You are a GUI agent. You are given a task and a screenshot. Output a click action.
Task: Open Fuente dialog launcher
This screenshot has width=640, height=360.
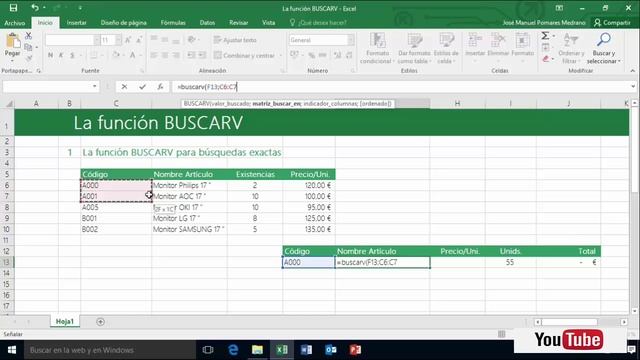point(142,71)
